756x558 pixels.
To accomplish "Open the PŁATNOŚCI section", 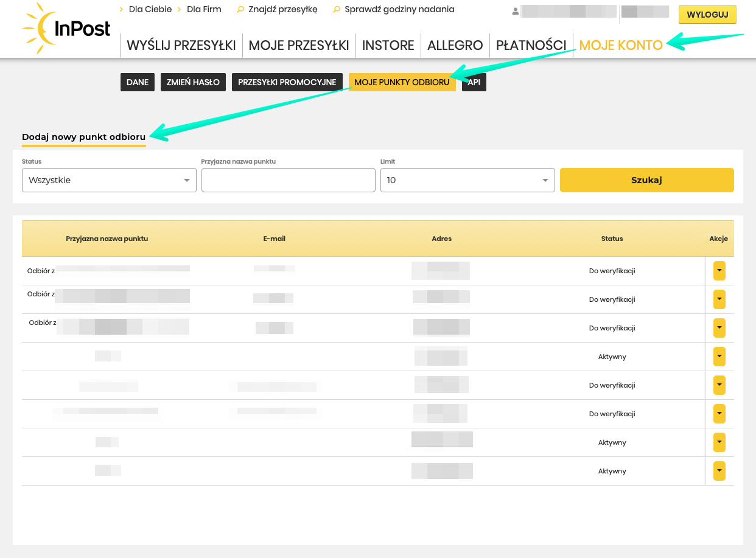I will pyautogui.click(x=531, y=45).
